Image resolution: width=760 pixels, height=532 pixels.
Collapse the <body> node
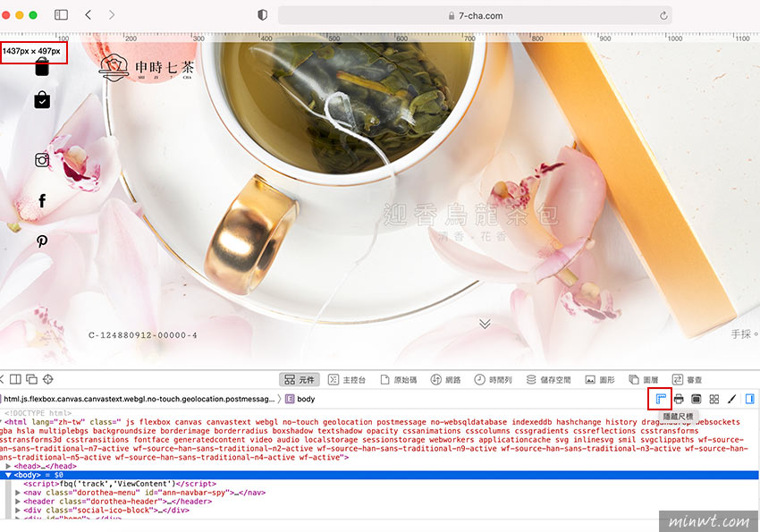tap(8, 475)
